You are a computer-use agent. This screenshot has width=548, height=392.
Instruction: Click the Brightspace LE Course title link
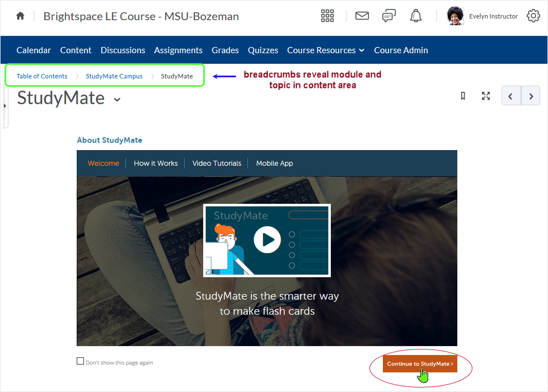[141, 16]
